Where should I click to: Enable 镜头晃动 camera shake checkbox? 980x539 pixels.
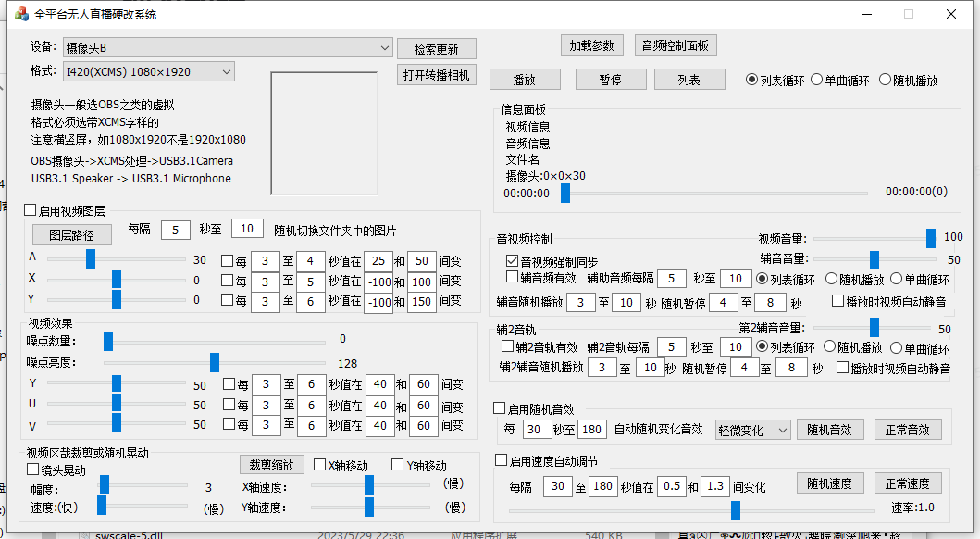coord(33,470)
